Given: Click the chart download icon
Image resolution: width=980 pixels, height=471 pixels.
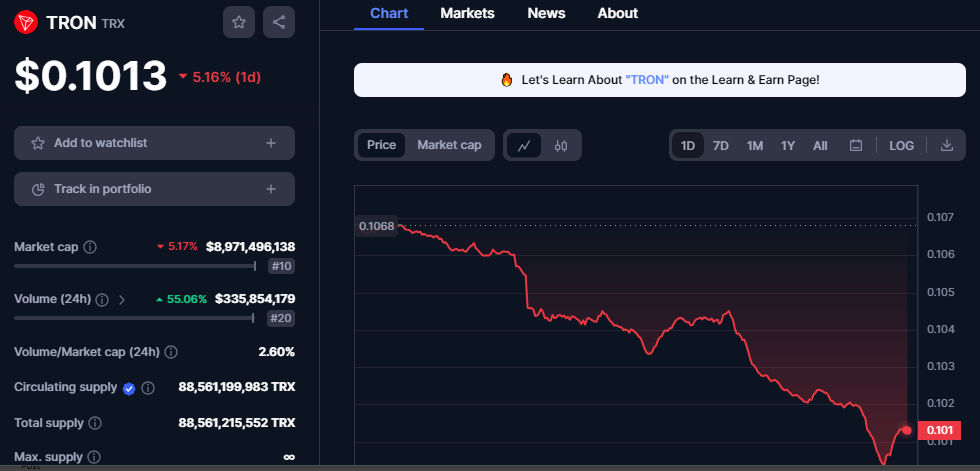Looking at the screenshot, I should pyautogui.click(x=947, y=146).
